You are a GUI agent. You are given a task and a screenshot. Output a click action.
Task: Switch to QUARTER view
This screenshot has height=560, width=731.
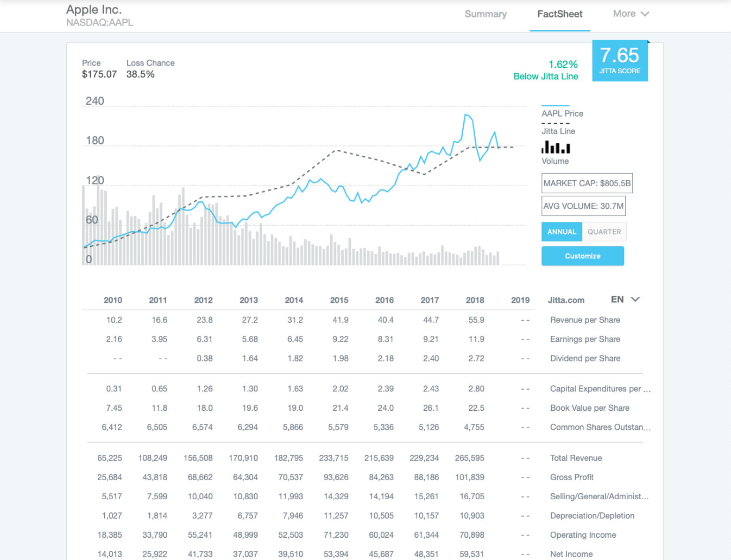(x=604, y=232)
